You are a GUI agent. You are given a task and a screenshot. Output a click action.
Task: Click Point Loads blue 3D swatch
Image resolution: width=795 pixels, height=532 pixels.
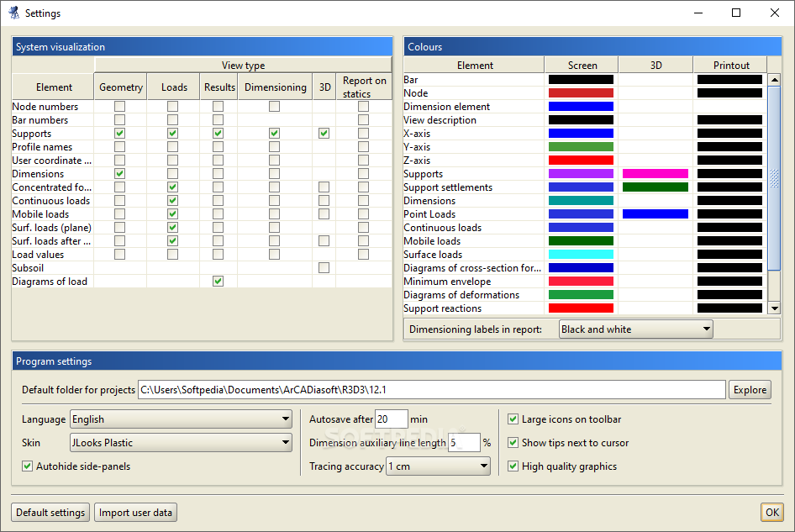click(x=655, y=214)
